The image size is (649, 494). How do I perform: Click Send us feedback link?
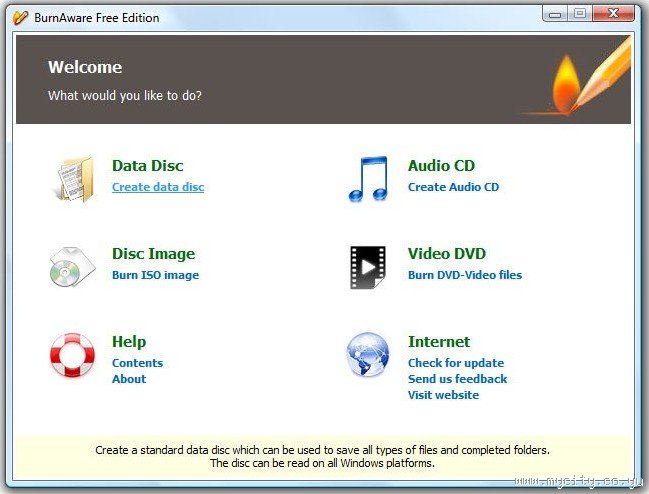[x=457, y=379]
